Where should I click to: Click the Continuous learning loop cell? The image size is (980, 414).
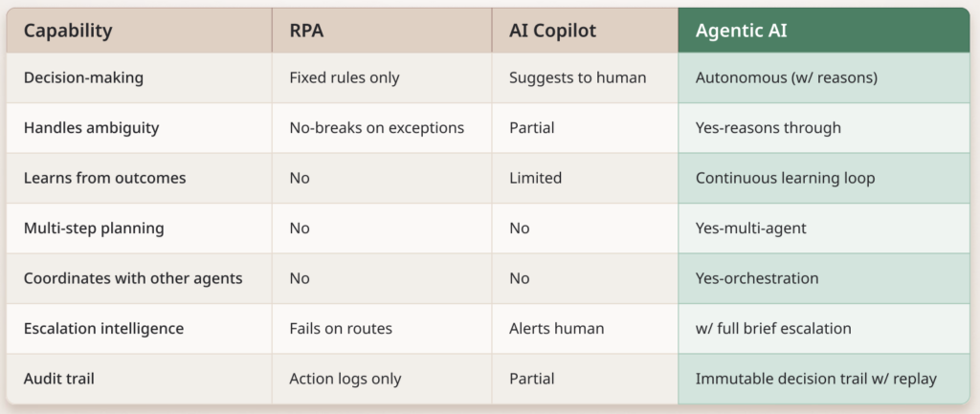tap(785, 178)
